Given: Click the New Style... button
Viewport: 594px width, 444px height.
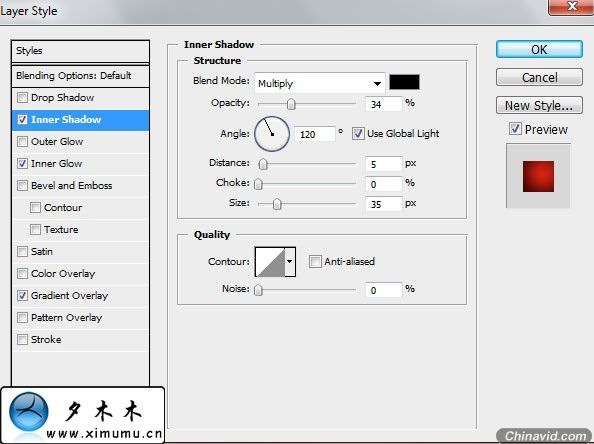Looking at the screenshot, I should [539, 105].
